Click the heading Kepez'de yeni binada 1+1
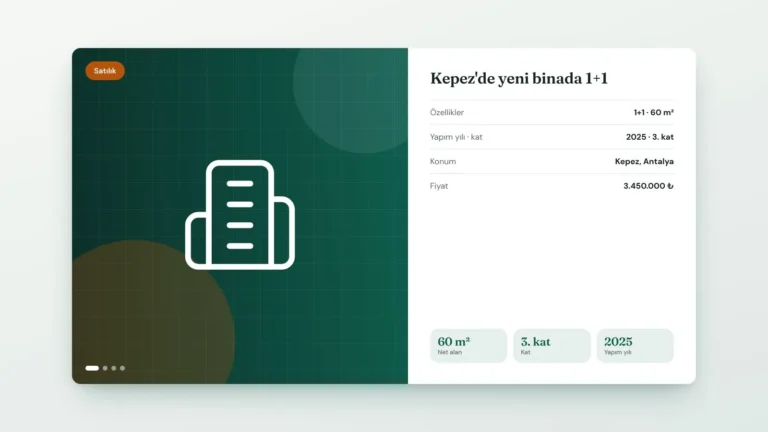This screenshot has height=432, width=768. tap(519, 78)
